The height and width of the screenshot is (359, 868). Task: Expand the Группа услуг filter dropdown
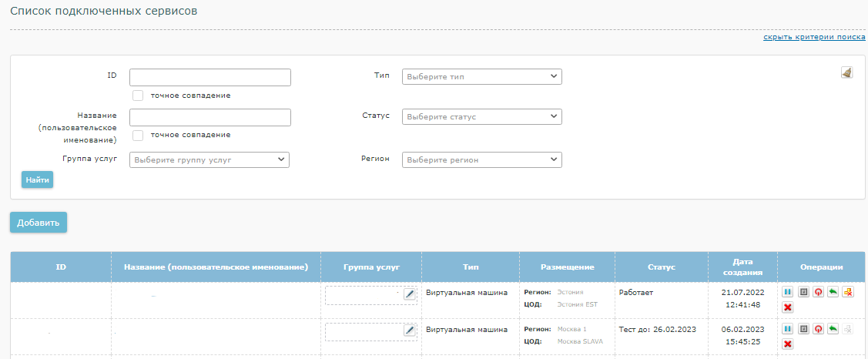(209, 160)
